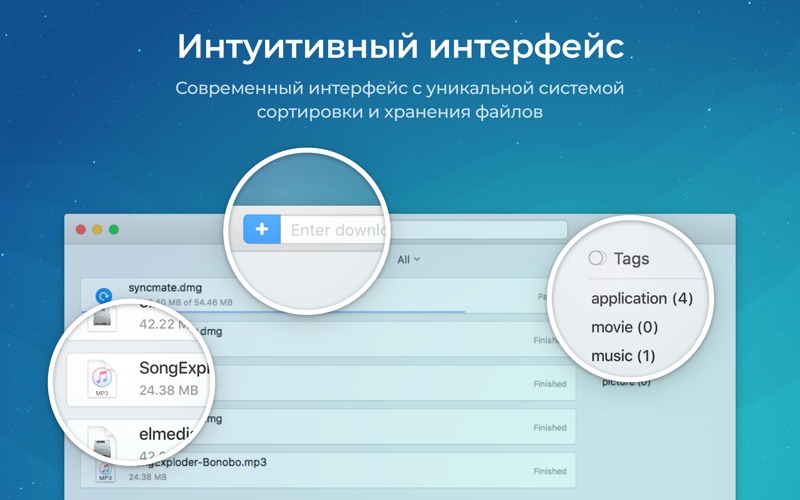Click 'Finished' status of SongExploder-Bonobo.mp3 row

point(550,471)
